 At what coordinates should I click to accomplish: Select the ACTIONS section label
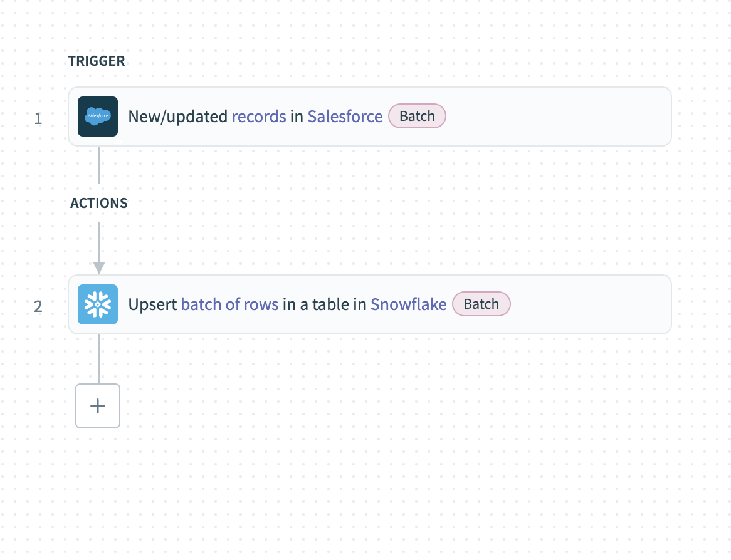click(98, 203)
